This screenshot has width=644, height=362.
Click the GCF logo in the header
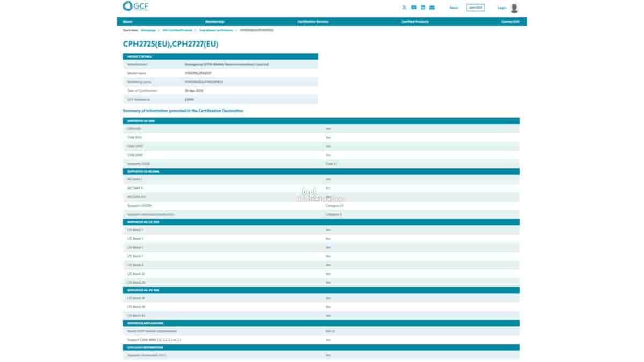click(x=135, y=7)
